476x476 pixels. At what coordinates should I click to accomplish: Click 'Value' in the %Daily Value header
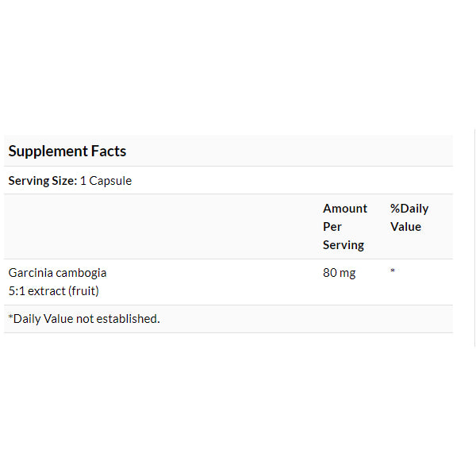point(405,227)
